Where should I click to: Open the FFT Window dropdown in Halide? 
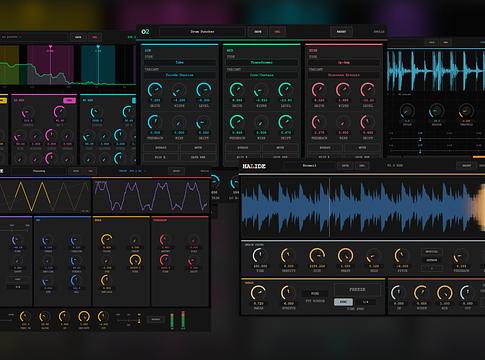315,294
